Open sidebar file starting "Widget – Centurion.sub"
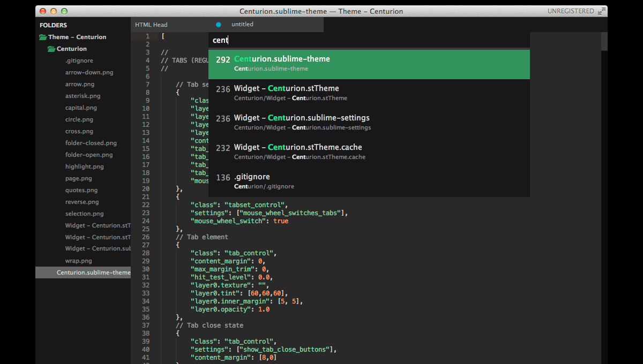 click(x=98, y=248)
